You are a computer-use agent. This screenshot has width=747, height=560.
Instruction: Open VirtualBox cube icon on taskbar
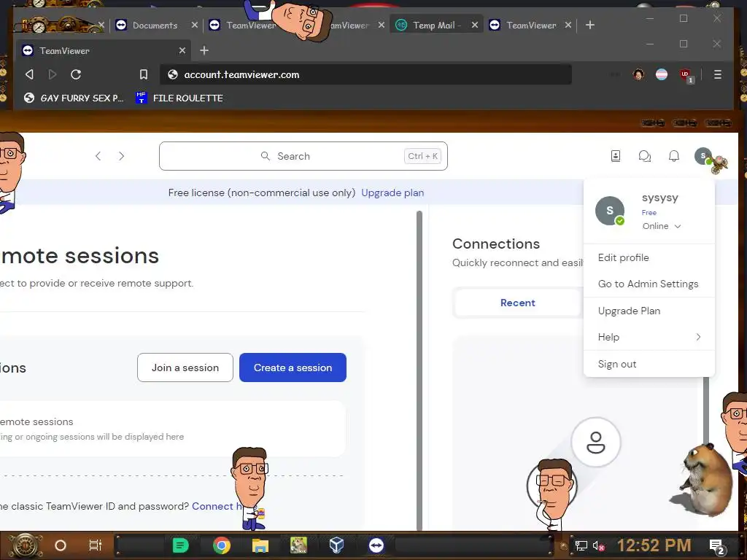pyautogui.click(x=336, y=545)
